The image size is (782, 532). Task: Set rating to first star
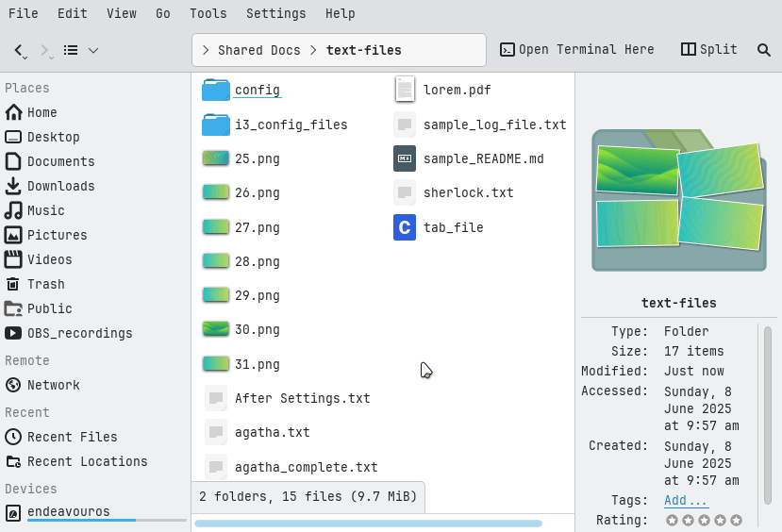coord(672,521)
